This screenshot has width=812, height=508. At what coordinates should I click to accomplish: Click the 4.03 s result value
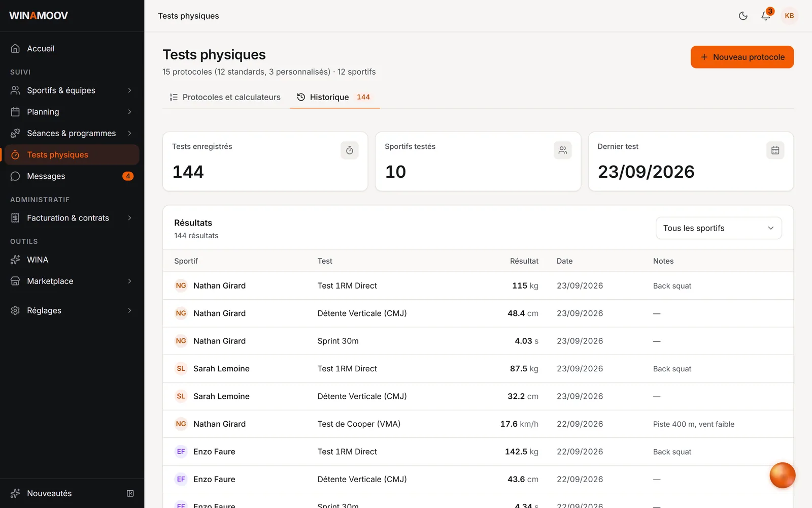(x=526, y=341)
